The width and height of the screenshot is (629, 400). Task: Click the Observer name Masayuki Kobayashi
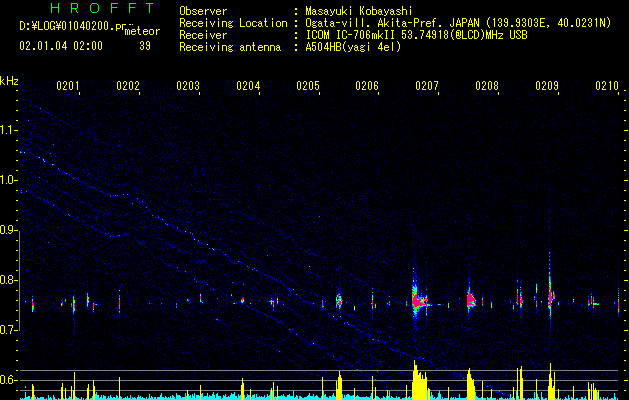tap(359, 11)
